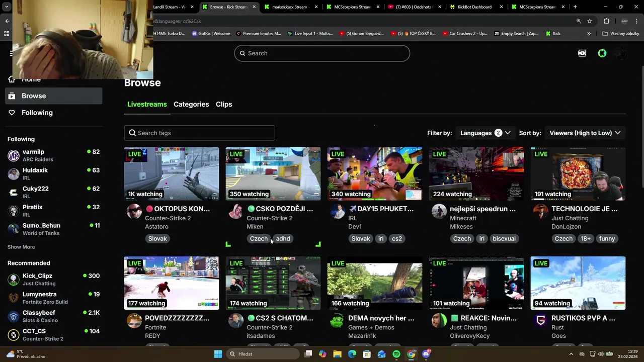The width and height of the screenshot is (644, 362).
Task: Open DEMA novych her stream thumbnail
Action: click(375, 283)
